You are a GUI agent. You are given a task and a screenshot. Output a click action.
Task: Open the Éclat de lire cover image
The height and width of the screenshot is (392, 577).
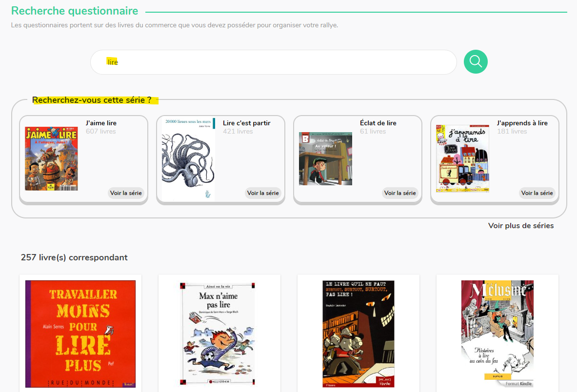click(x=325, y=158)
